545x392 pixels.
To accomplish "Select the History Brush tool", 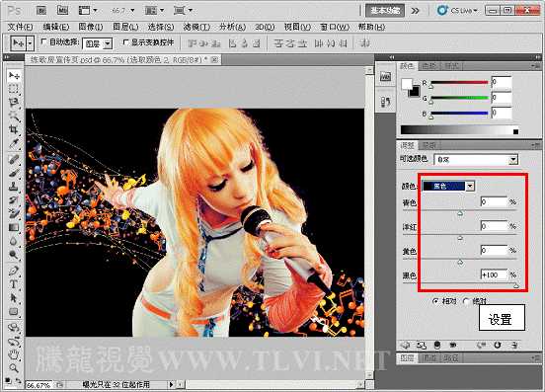I will pyautogui.click(x=14, y=199).
